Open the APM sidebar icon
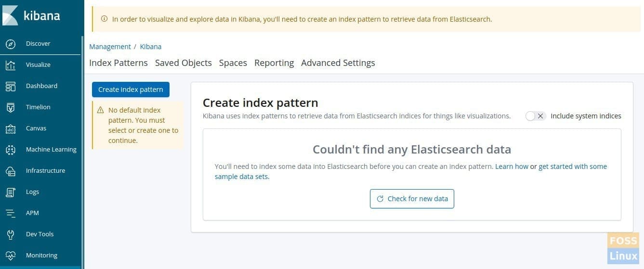The image size is (644, 269). tap(11, 213)
